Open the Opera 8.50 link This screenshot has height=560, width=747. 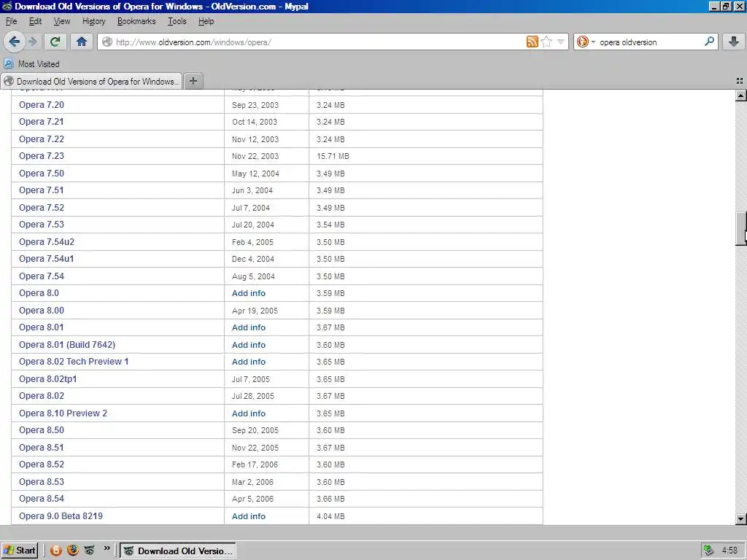(x=42, y=430)
